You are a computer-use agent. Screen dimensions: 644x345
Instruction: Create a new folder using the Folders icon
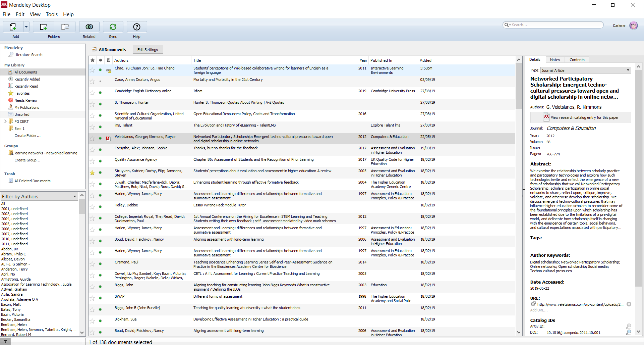[43, 27]
